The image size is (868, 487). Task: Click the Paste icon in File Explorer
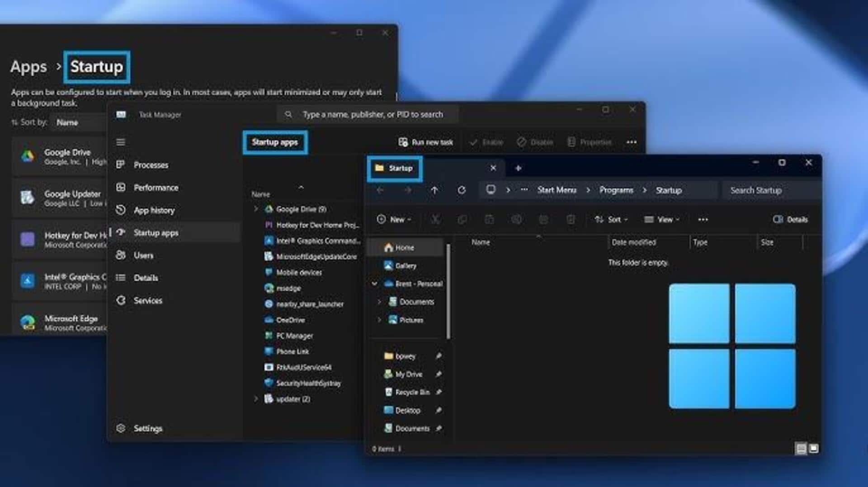pos(489,220)
